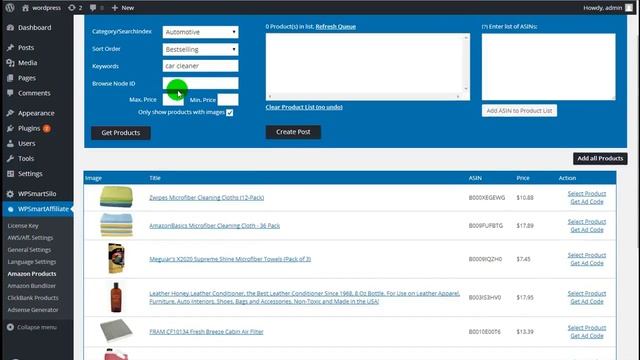Open the Appearance menu

coord(37,113)
